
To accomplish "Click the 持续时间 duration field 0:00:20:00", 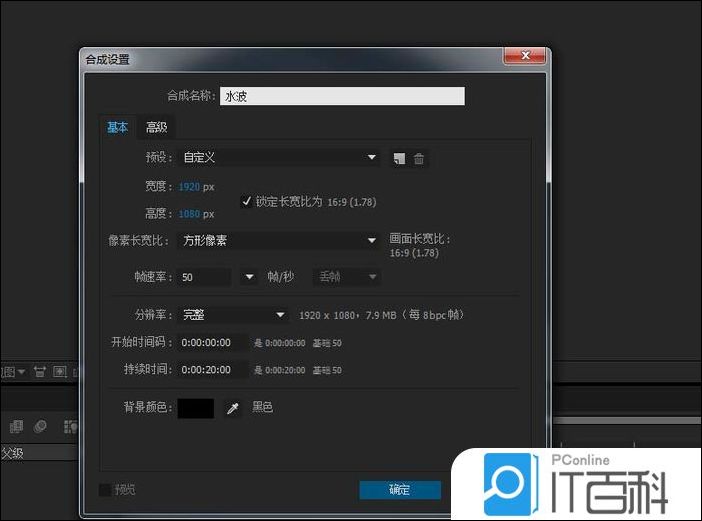I will tap(212, 370).
